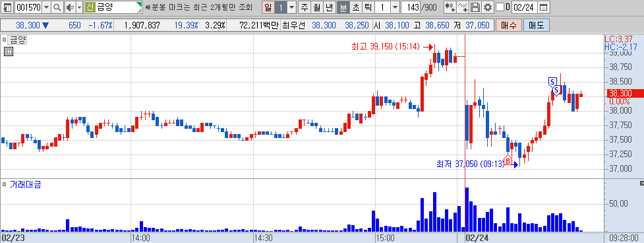Image resolution: width=644 pixels, height=243 pixels.
Task: Click the add candle chart icon
Action: click(450, 7)
